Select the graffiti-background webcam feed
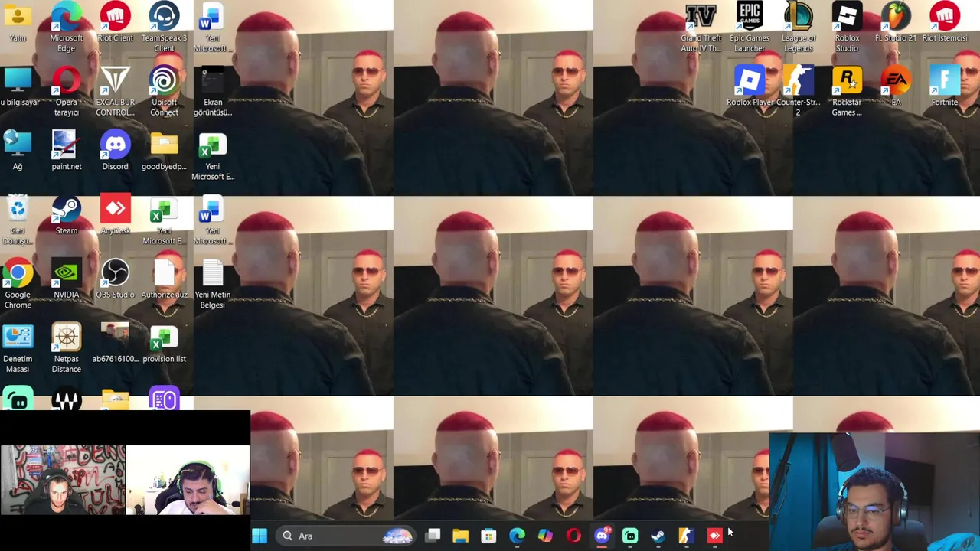The width and height of the screenshot is (980, 551). tap(63, 480)
